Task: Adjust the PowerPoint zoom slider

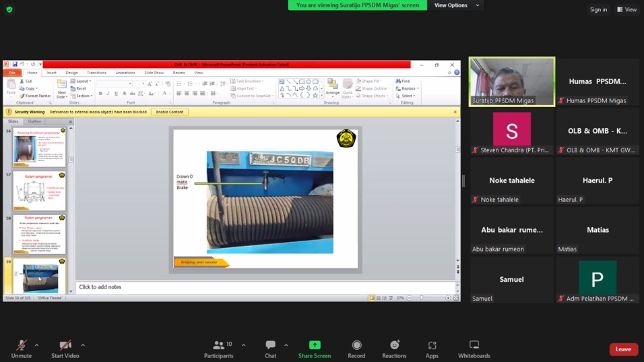Action: point(422,298)
